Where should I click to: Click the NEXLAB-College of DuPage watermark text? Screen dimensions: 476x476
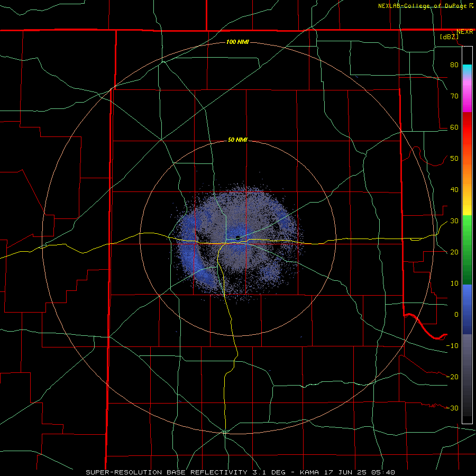[x=423, y=6]
